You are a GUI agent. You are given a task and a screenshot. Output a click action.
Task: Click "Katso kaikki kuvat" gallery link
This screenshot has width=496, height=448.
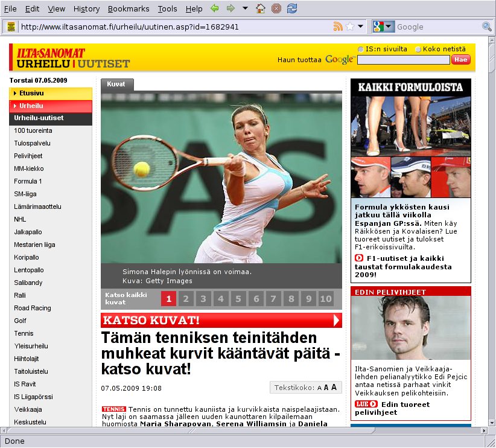pyautogui.click(x=126, y=298)
